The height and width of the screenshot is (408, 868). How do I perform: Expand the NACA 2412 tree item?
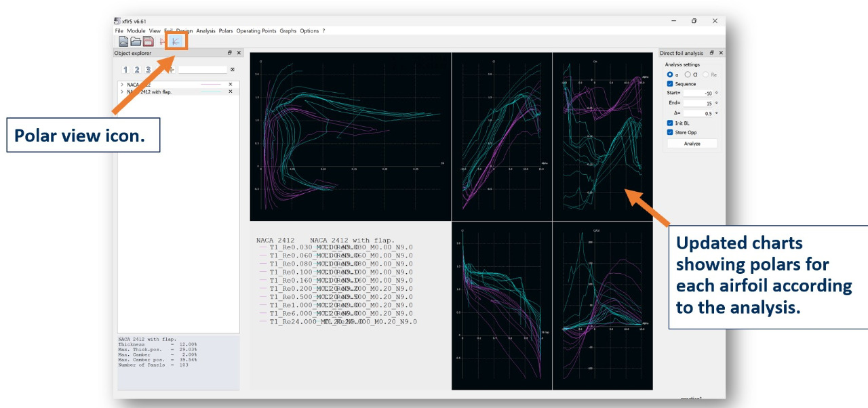(x=121, y=85)
